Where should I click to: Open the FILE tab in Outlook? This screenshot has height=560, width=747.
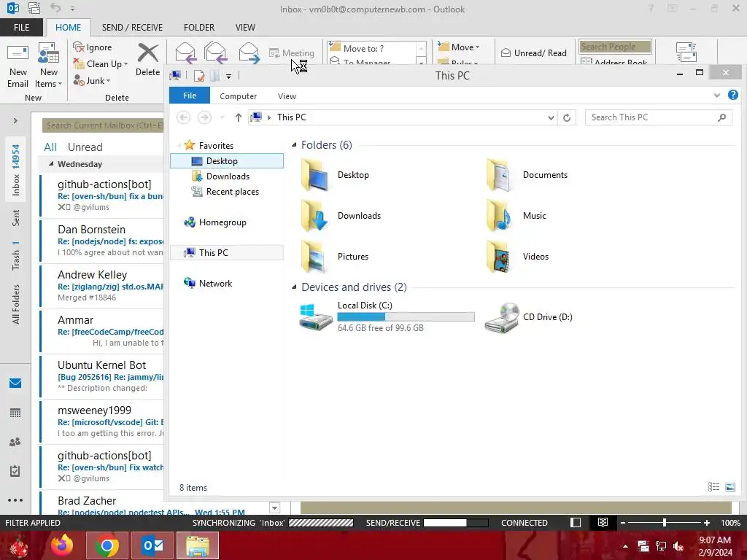[21, 28]
